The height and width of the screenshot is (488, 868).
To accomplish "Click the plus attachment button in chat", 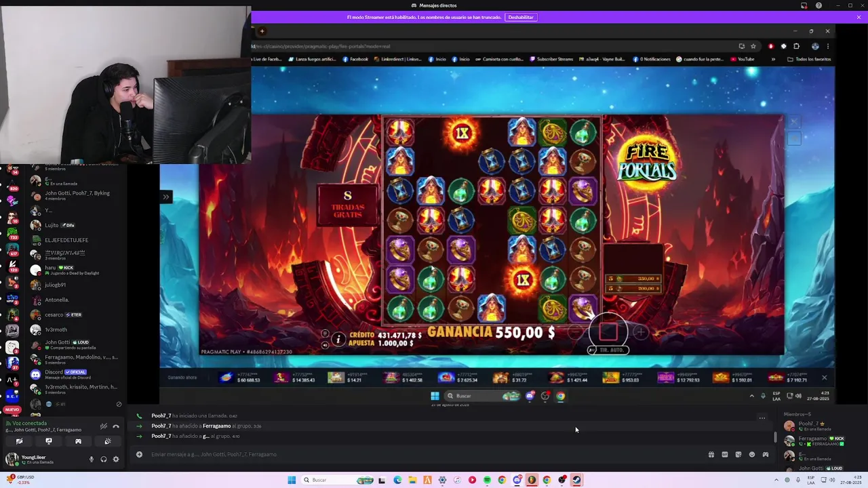I will click(139, 454).
